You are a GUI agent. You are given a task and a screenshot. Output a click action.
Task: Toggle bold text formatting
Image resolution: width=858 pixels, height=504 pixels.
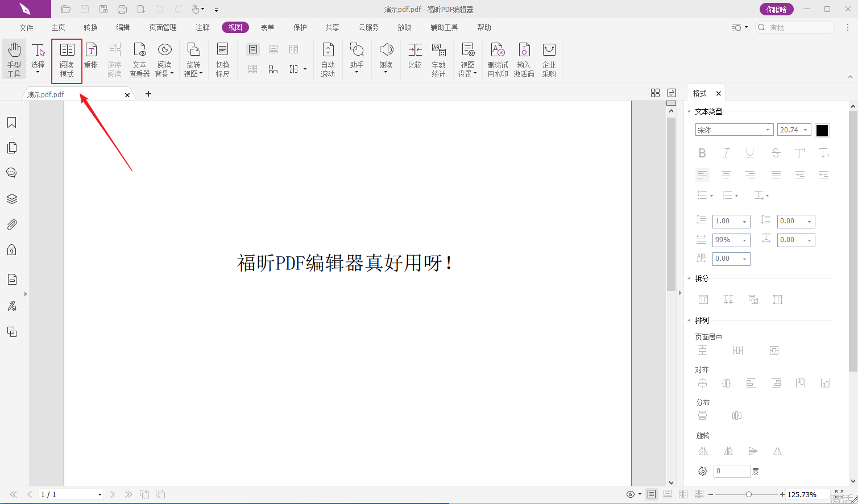click(x=702, y=153)
